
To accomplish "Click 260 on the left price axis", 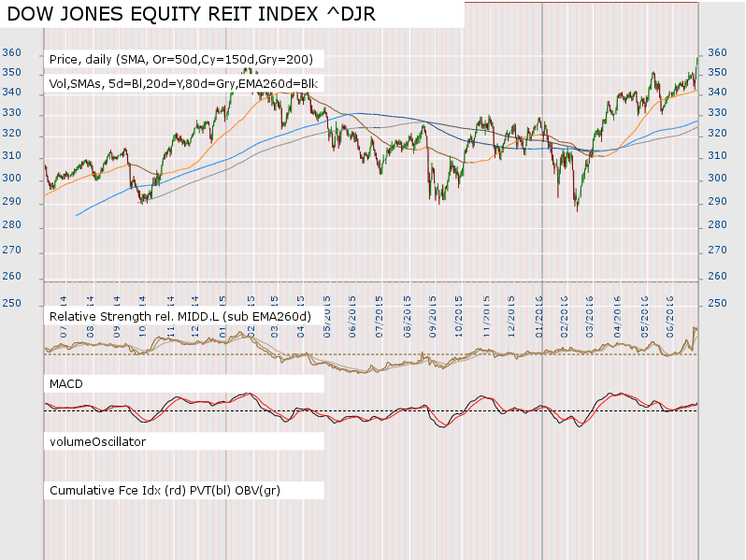I will coord(12,276).
